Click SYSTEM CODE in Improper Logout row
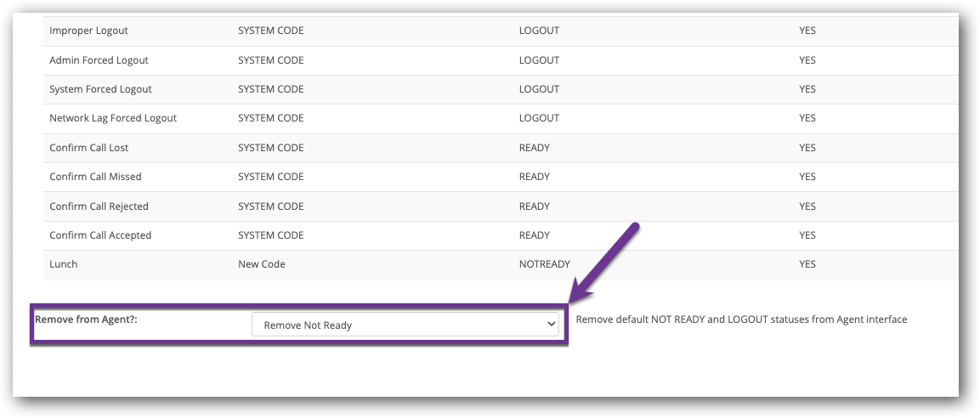Image resolution: width=980 pixels, height=418 pixels. point(270,31)
